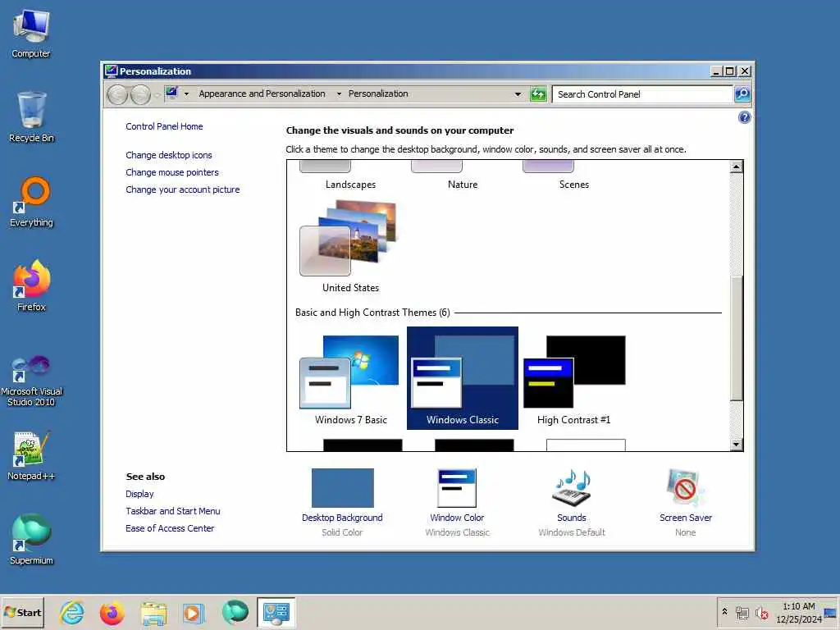Screen dimensions: 840x630
Task: Select the Windows 7 Basic theme
Action: pos(350,378)
